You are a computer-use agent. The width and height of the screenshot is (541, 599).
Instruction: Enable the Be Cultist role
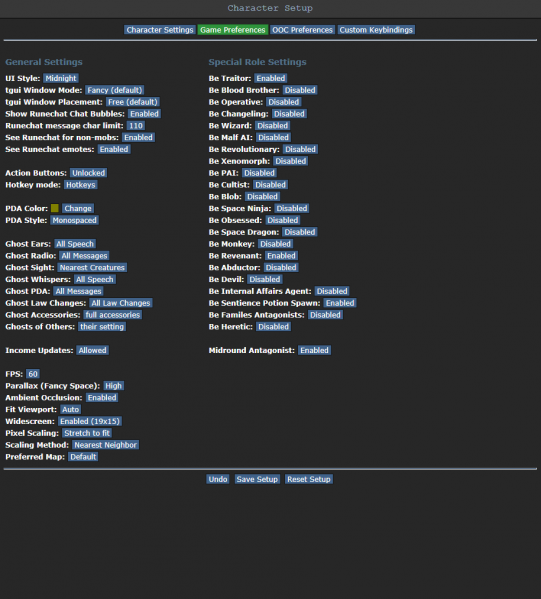[x=270, y=185]
